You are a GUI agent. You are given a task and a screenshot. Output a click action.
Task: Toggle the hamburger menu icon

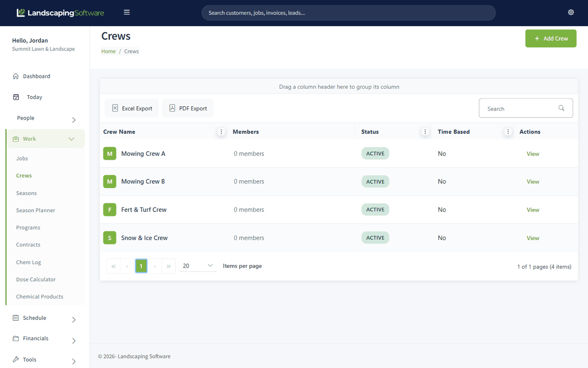click(x=127, y=12)
